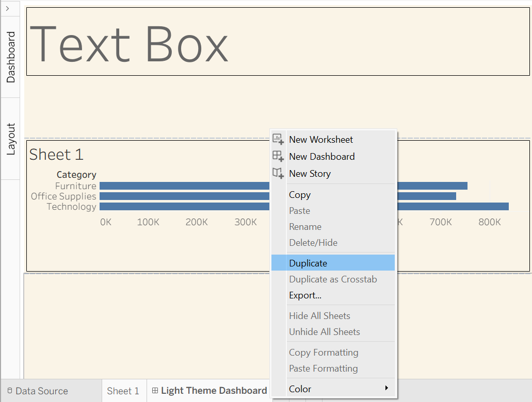Select Copy in the context menu
Viewport: 532px width, 402px height.
(300, 195)
